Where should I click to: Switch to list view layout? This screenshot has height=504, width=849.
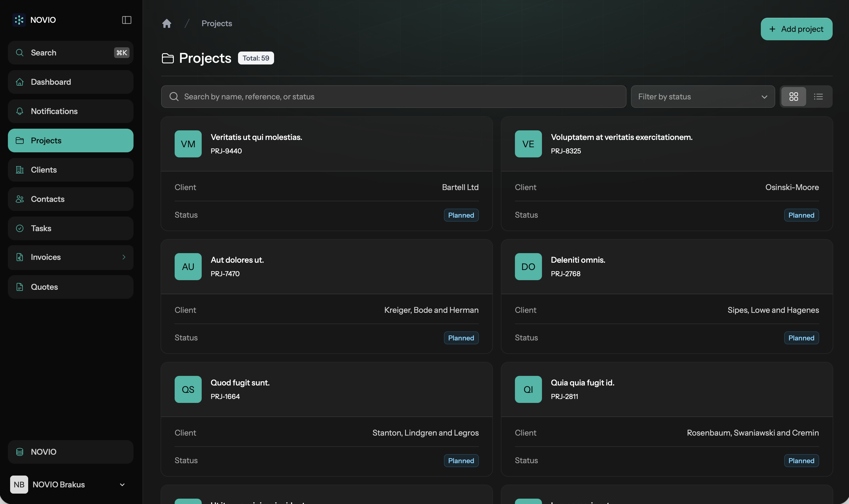818,97
